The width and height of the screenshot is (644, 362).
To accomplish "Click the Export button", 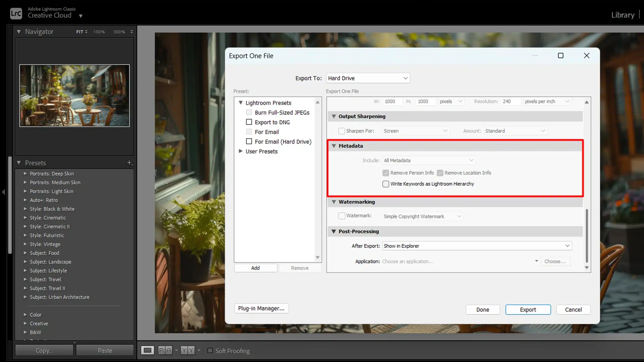I will point(528,309).
